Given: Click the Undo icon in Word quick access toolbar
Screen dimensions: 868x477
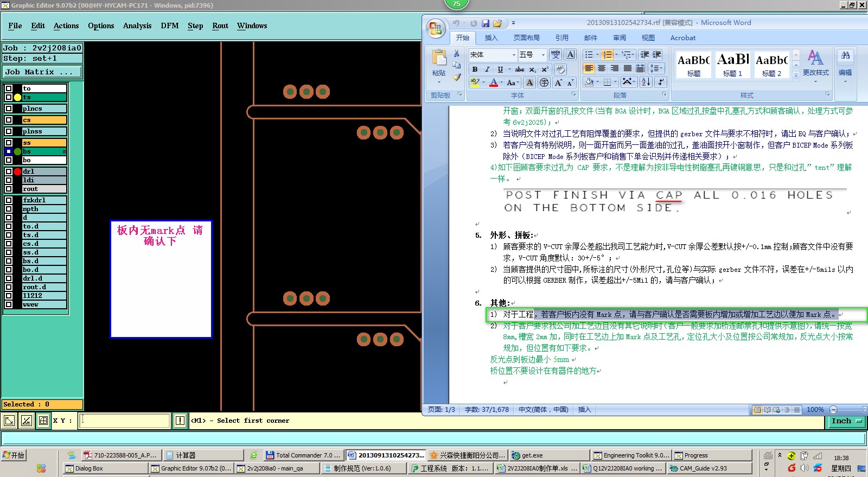Looking at the screenshot, I should click(456, 23).
